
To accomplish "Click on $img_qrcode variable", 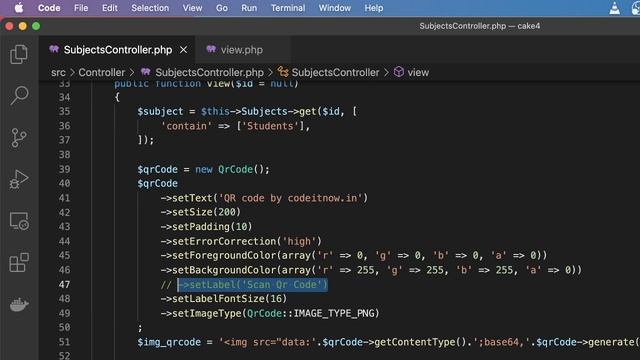I will pyautogui.click(x=169, y=342).
